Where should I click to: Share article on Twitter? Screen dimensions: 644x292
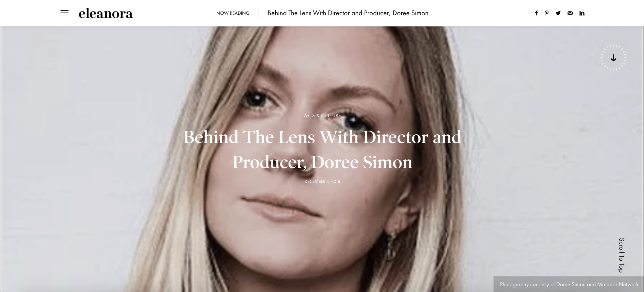(558, 13)
